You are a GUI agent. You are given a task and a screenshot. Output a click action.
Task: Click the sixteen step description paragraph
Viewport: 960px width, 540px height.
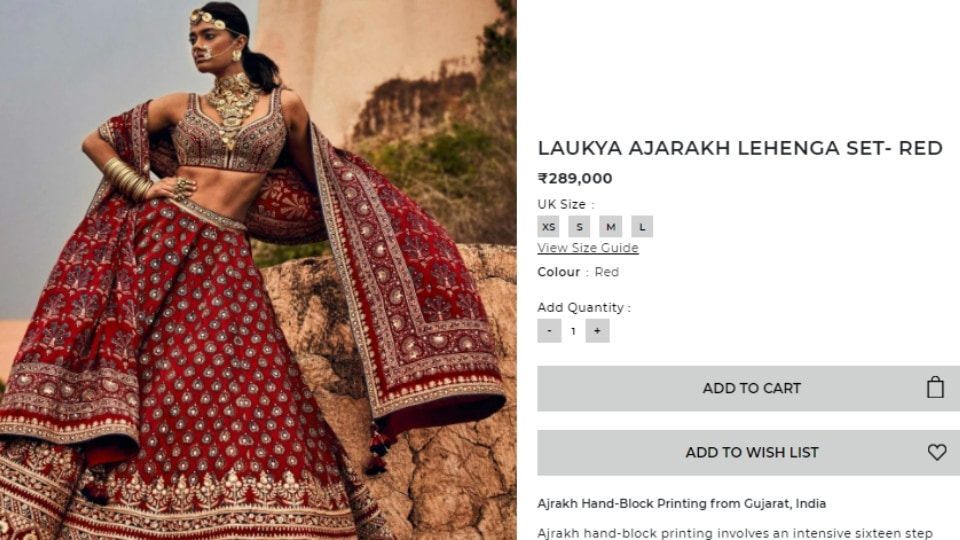[x=735, y=533]
